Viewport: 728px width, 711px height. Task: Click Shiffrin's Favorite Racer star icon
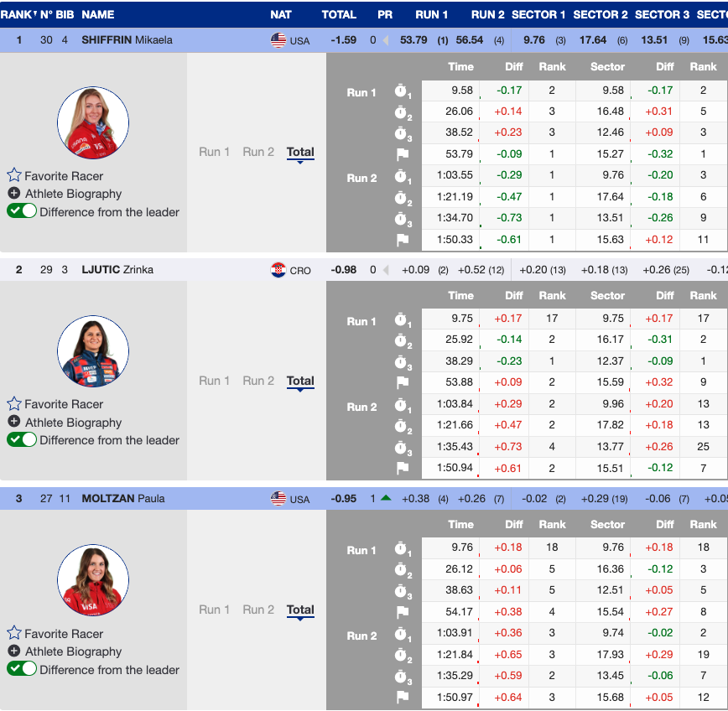click(x=14, y=175)
